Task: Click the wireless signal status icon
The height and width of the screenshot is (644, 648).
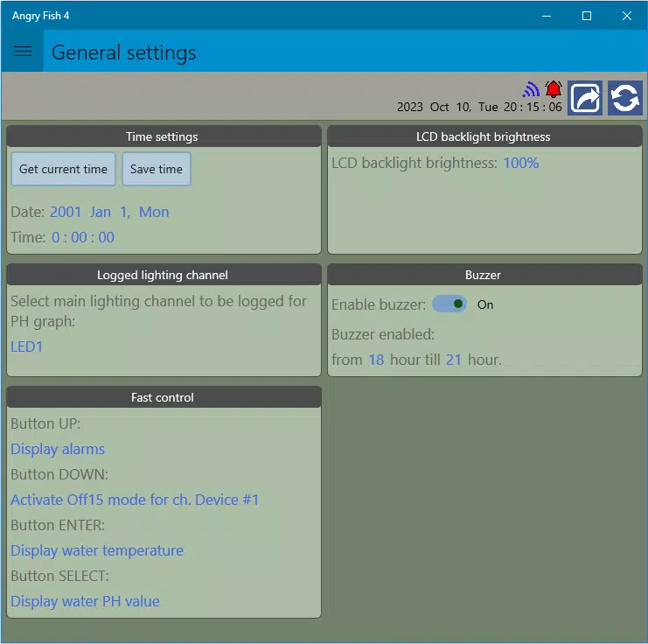Action: point(531,89)
